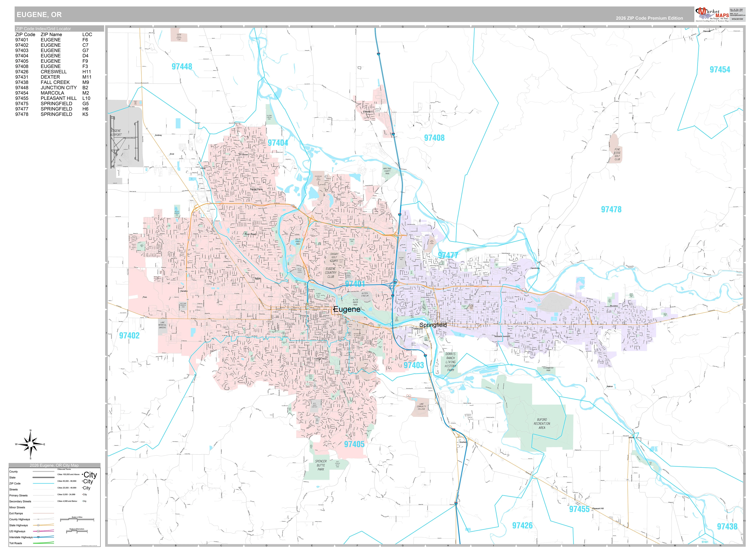756x554 pixels.
Task: Click the Santa Clara place label
Action: [256, 189]
